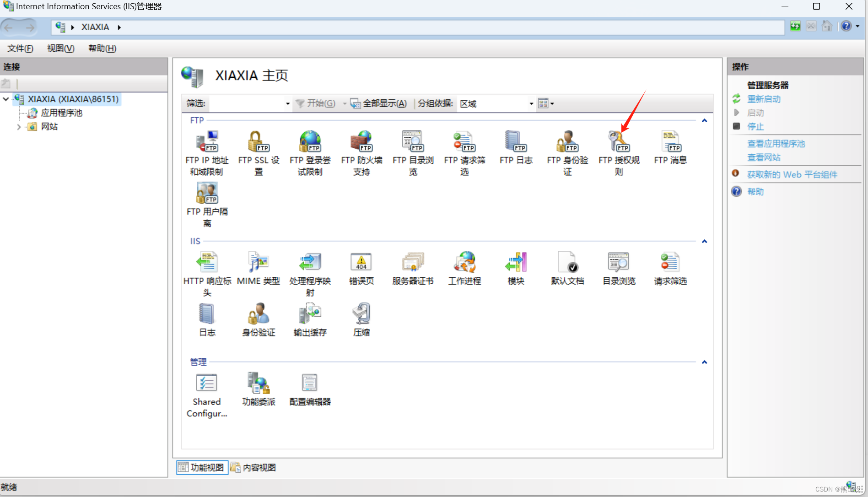Click the connections pane create-connection icon
Viewport: 868px width, 497px height.
[6, 84]
